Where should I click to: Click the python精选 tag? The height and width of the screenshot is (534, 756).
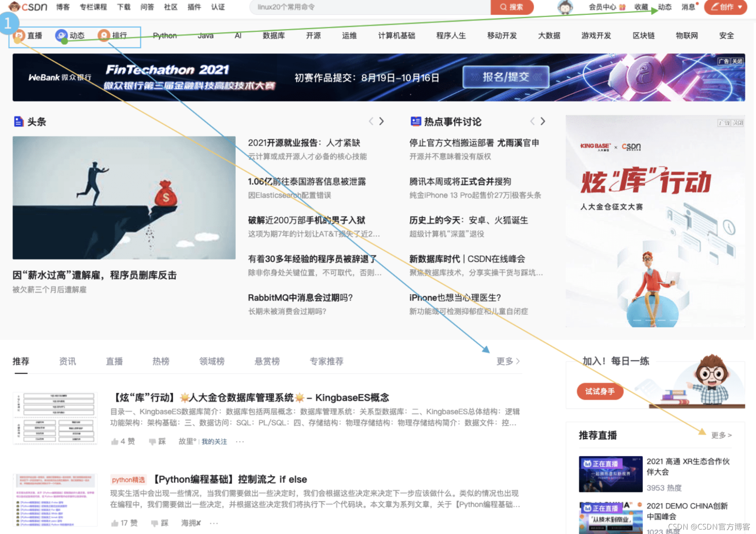(x=128, y=479)
